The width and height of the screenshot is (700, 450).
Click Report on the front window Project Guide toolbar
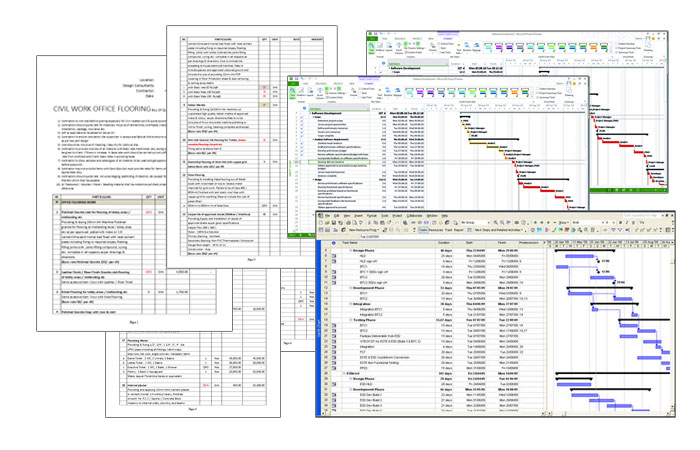pos(459,230)
